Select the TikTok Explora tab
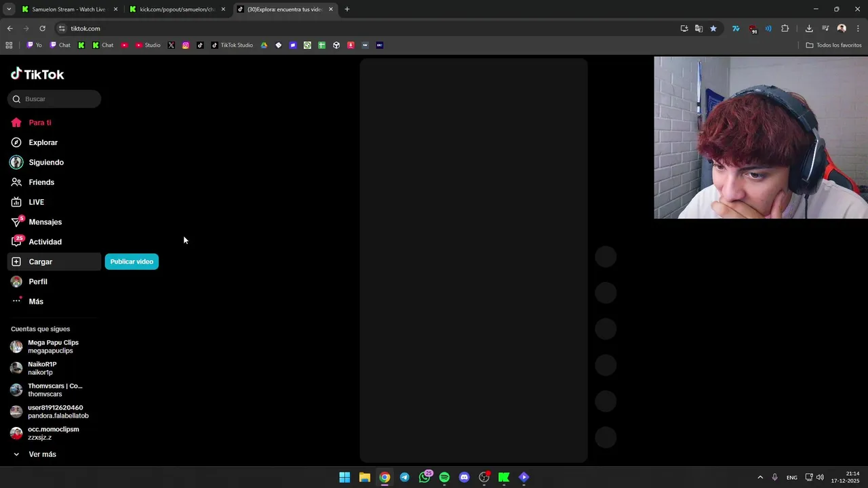Image resolution: width=868 pixels, height=488 pixels. [285, 9]
